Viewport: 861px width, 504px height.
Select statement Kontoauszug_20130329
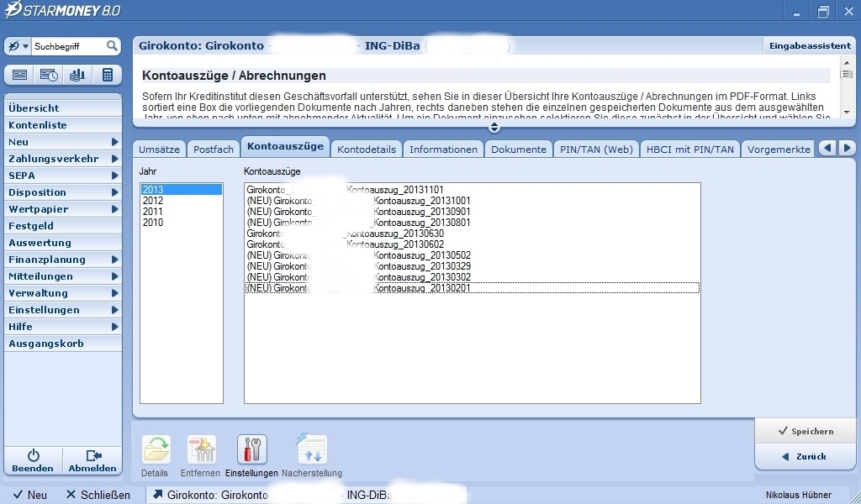(x=473, y=266)
